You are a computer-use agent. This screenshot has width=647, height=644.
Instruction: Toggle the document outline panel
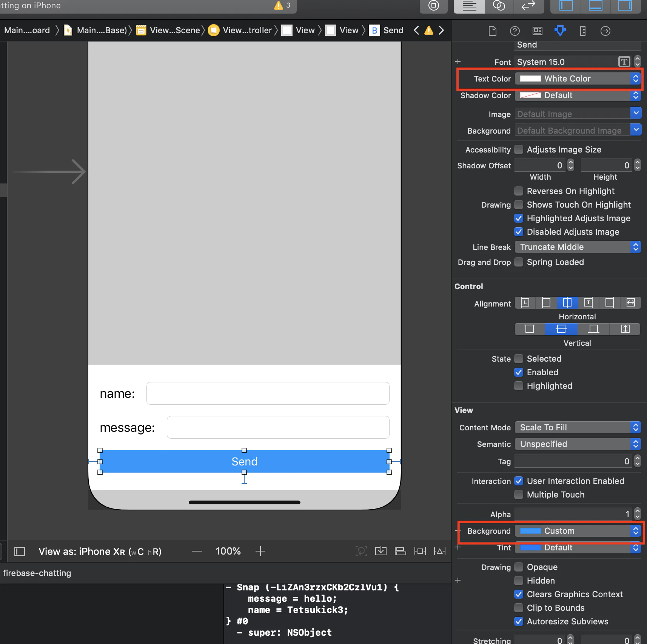tap(20, 552)
